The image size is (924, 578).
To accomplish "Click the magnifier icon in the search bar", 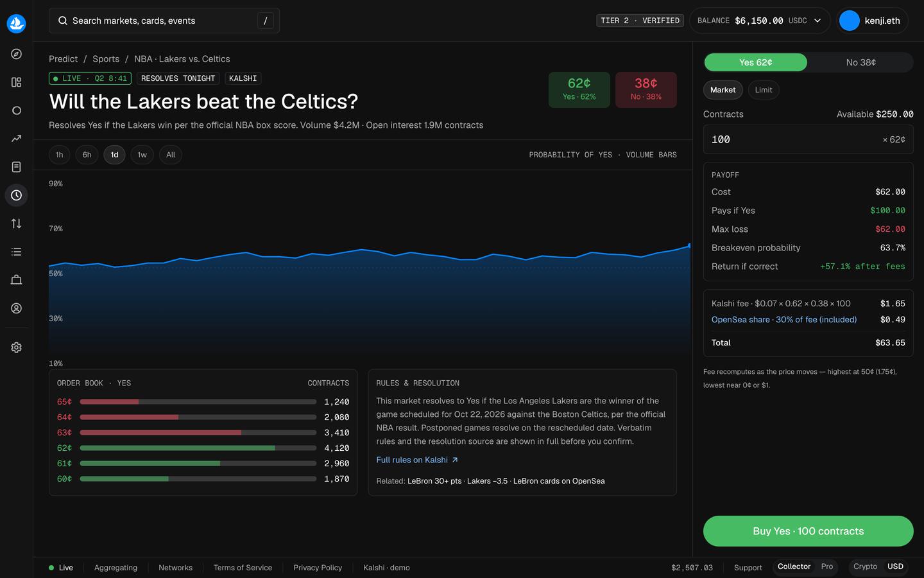I will click(63, 21).
